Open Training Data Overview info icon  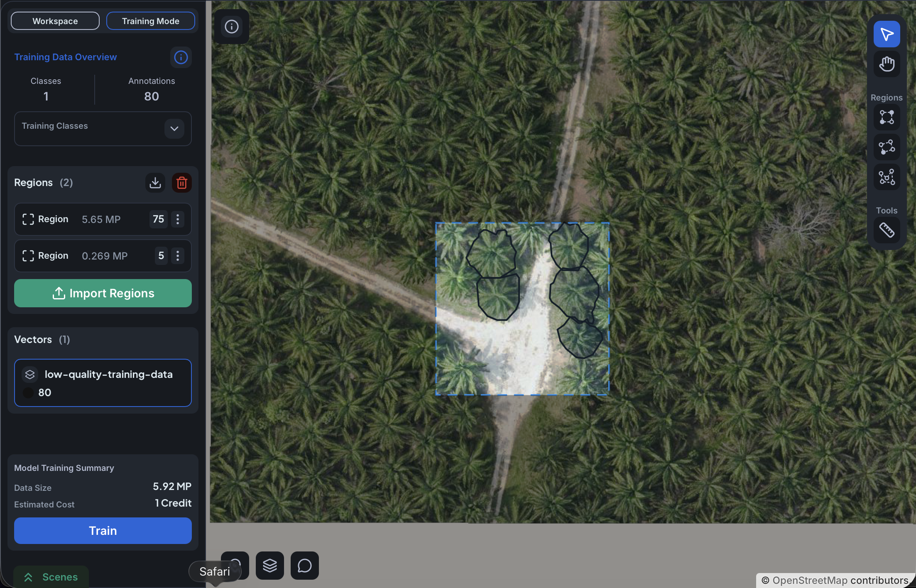(x=181, y=57)
